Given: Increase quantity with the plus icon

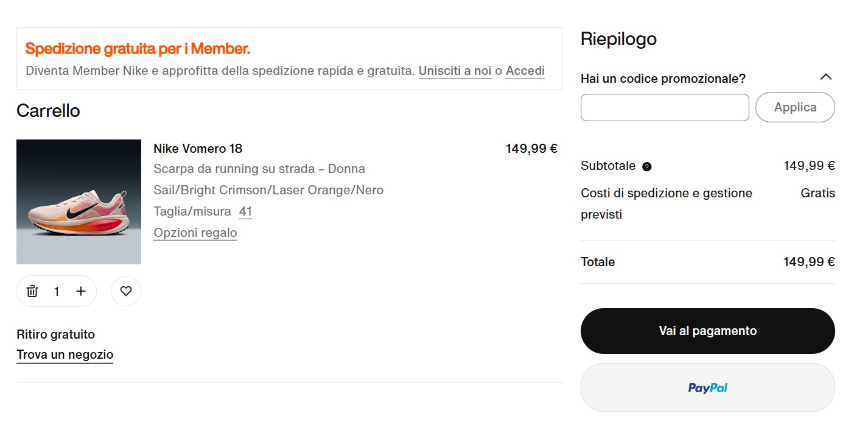Looking at the screenshot, I should (x=81, y=291).
